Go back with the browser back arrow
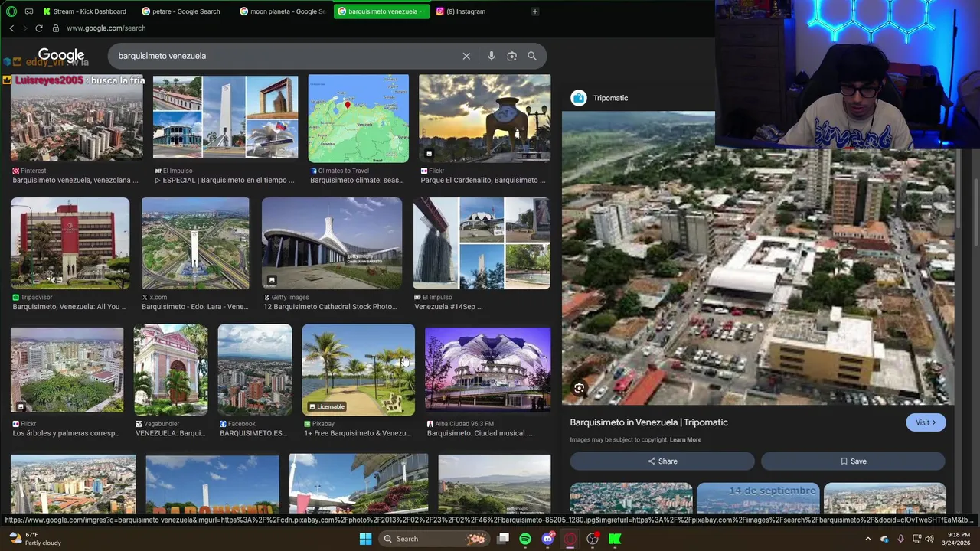 tap(11, 28)
